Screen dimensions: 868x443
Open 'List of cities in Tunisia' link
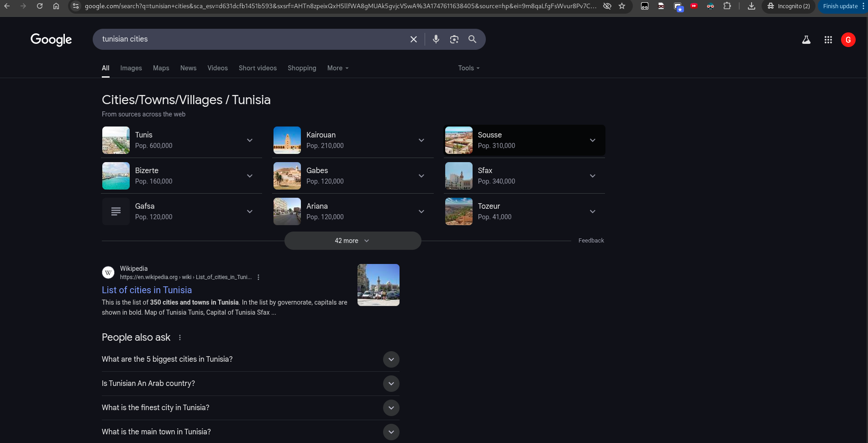click(147, 290)
